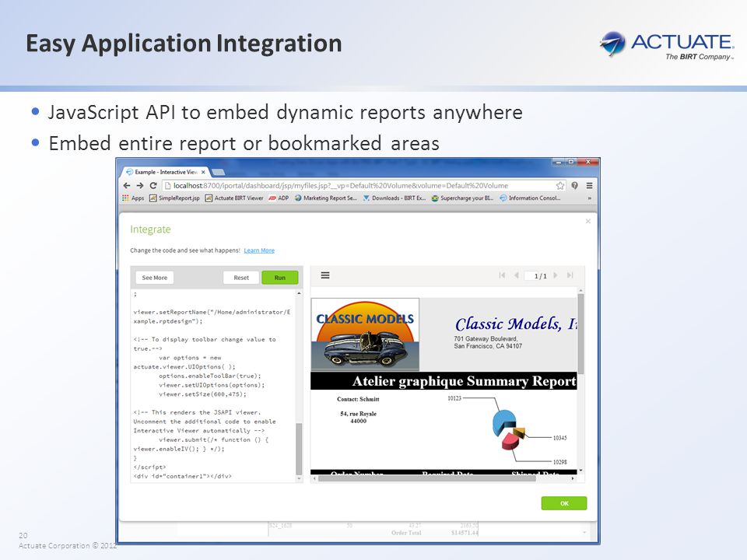Jump to the last report page
Image resolution: width=747 pixels, height=560 pixels.
click(570, 275)
